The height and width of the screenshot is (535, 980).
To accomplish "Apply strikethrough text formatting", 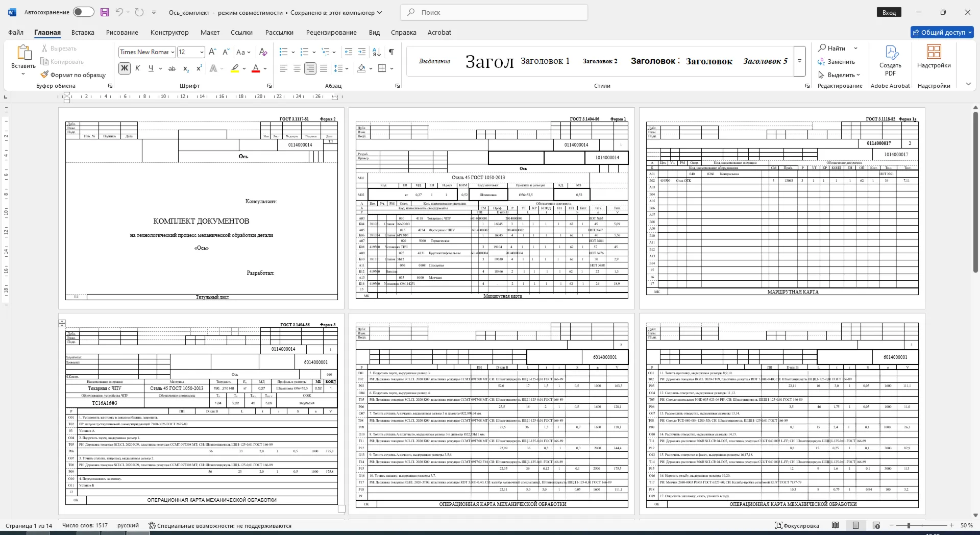I will pos(172,68).
